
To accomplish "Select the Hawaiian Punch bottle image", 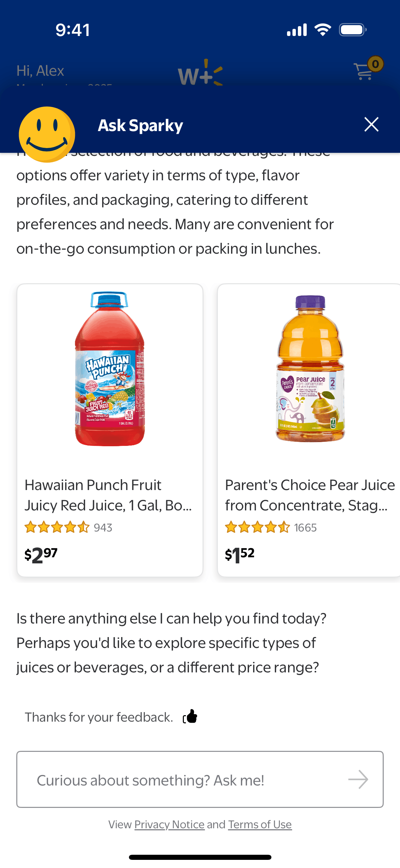I will click(110, 369).
